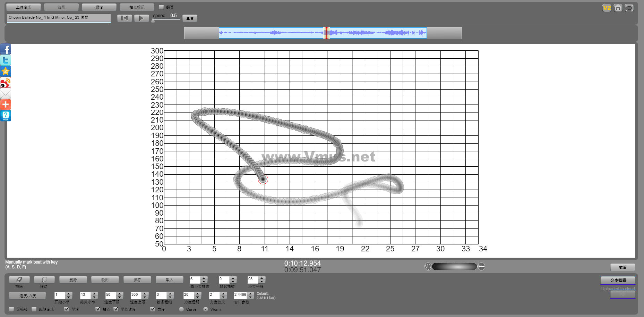Click the speed slider track

pos(167,19)
